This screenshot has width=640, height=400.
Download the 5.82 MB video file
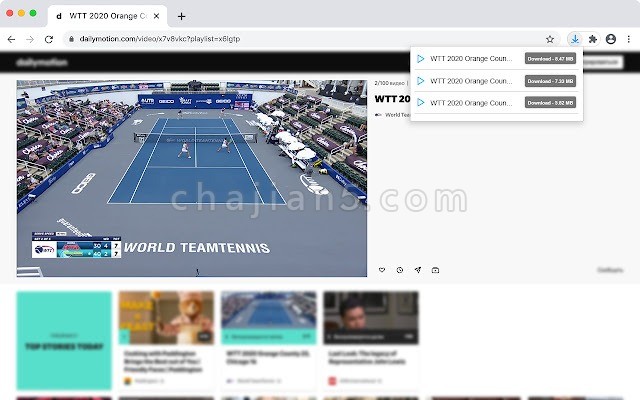pos(550,102)
